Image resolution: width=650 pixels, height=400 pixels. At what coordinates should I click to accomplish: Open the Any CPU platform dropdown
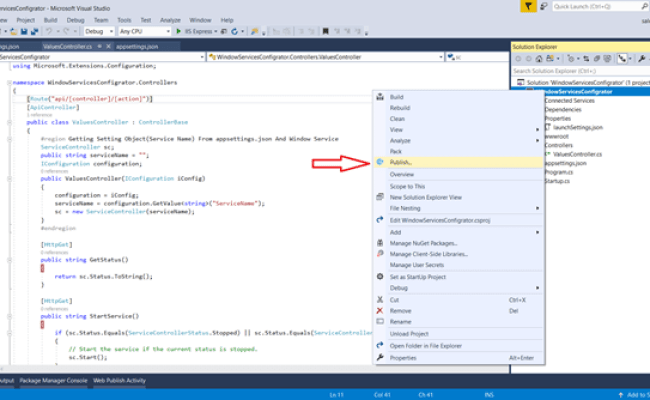tap(144, 32)
